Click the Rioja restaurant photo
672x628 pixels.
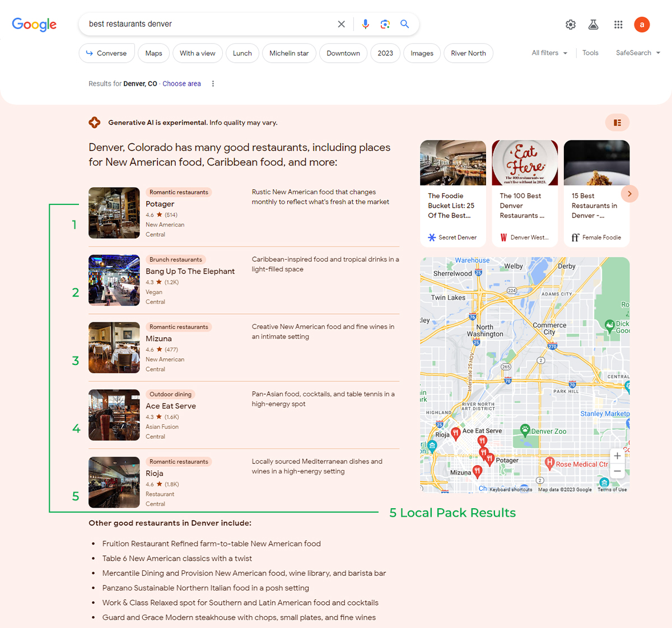coord(114,482)
